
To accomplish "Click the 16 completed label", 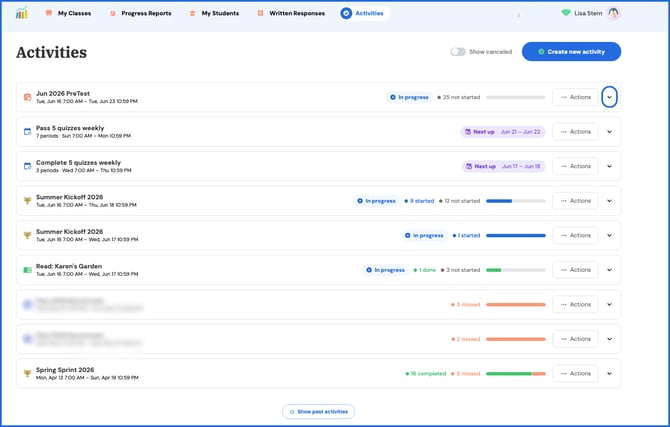I will 426,374.
